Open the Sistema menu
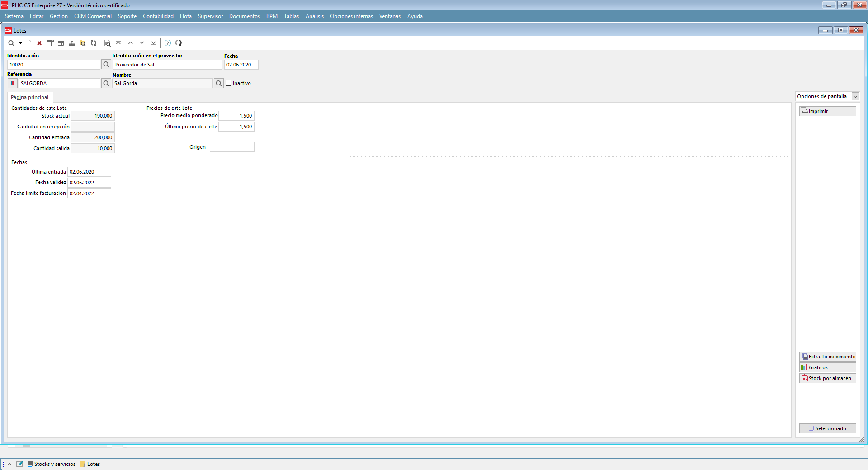This screenshot has height=470, width=868. coord(14,16)
